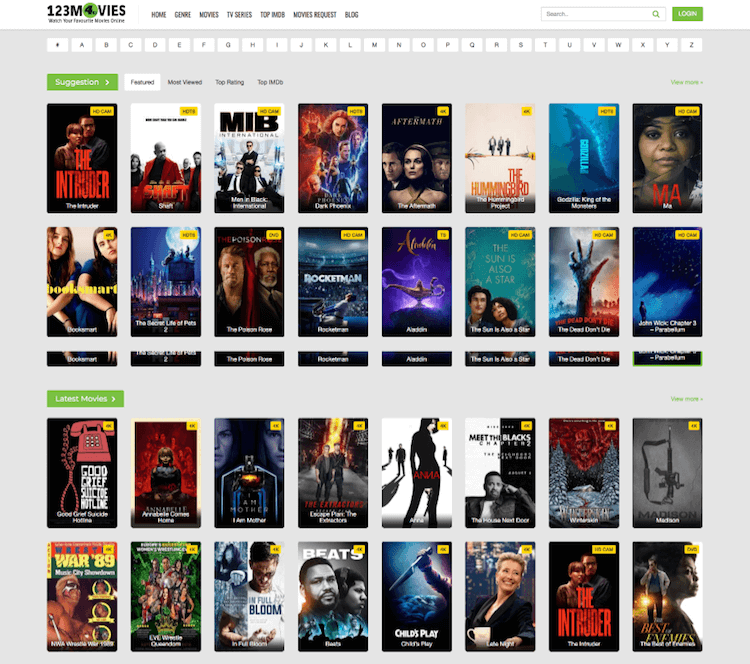The width and height of the screenshot is (750, 664).
Task: Open the Ma movie poster
Action: click(668, 158)
